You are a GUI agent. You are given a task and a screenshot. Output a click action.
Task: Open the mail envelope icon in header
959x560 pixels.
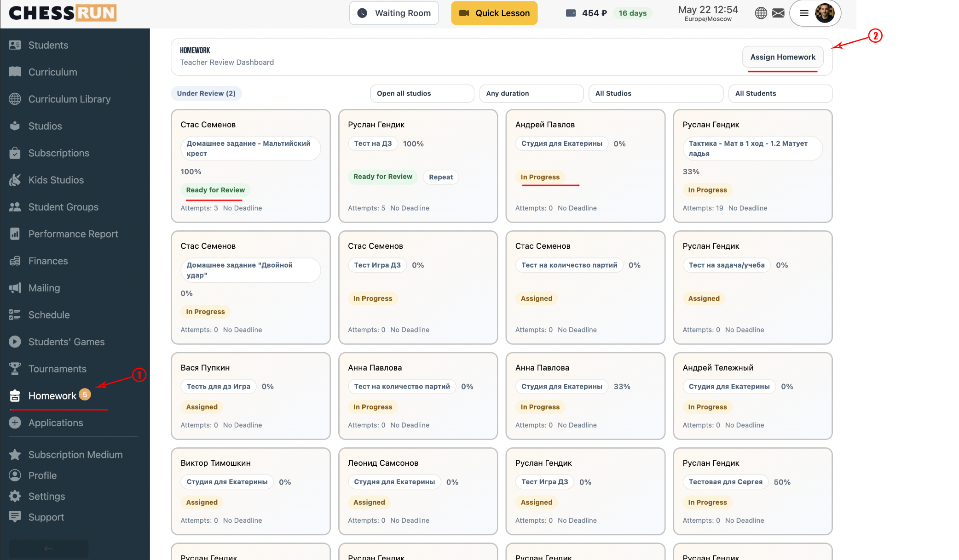point(778,13)
